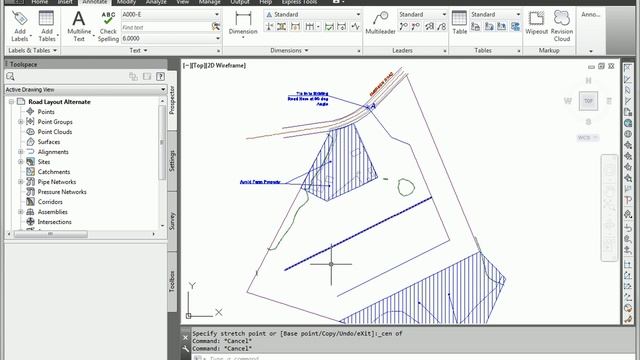This screenshot has width=640, height=360.
Task: Open the Survey side tab
Action: click(x=172, y=221)
